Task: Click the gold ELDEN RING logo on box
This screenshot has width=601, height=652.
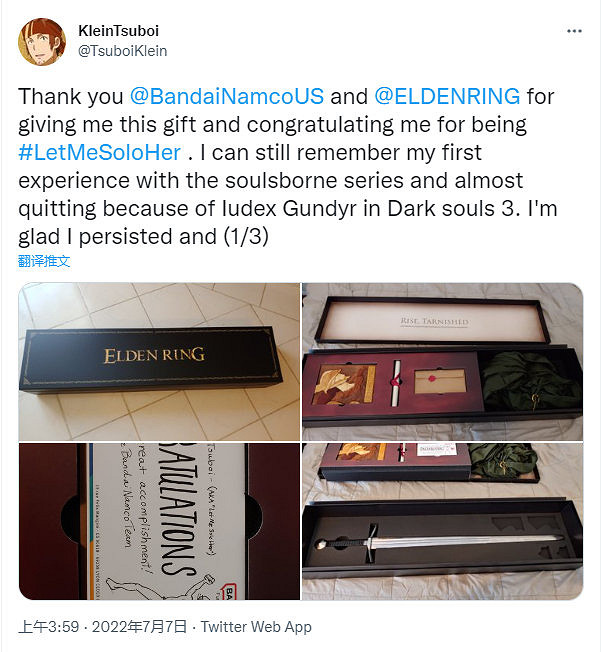Action: (154, 355)
